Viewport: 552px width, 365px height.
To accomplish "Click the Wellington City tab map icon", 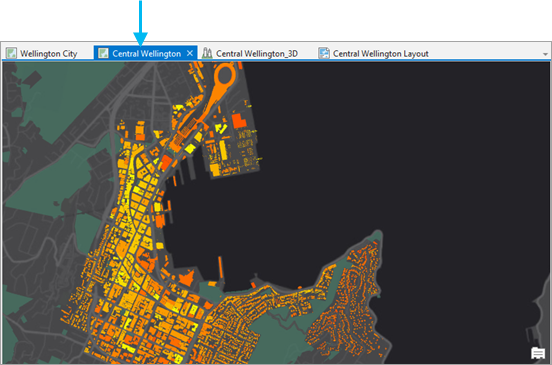I will (x=11, y=53).
